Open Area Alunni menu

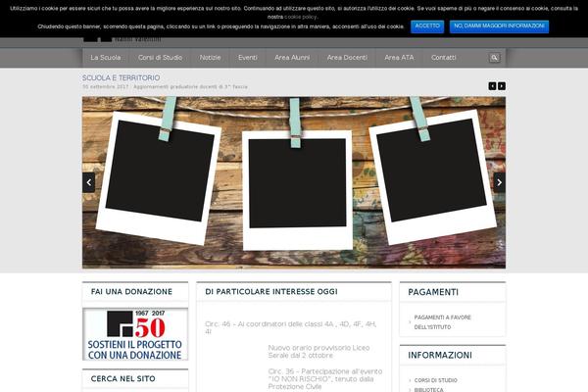(292, 58)
